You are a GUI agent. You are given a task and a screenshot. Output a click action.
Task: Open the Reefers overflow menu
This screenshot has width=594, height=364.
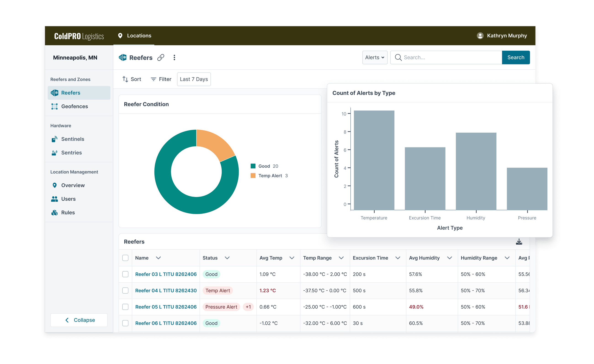[174, 58]
